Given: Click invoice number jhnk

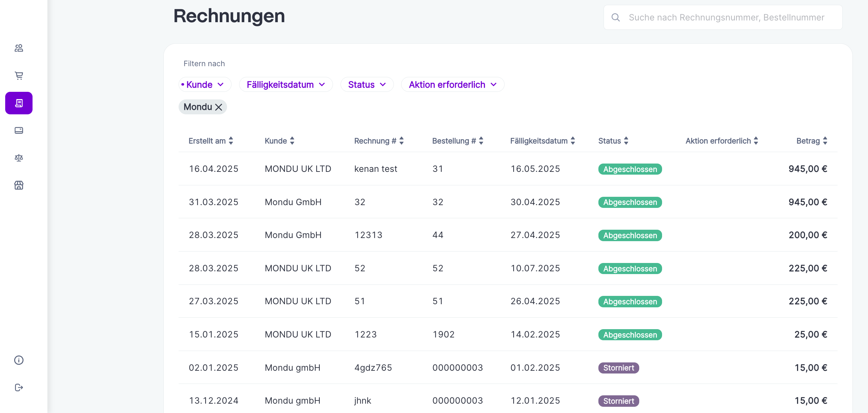Looking at the screenshot, I should (363, 401).
